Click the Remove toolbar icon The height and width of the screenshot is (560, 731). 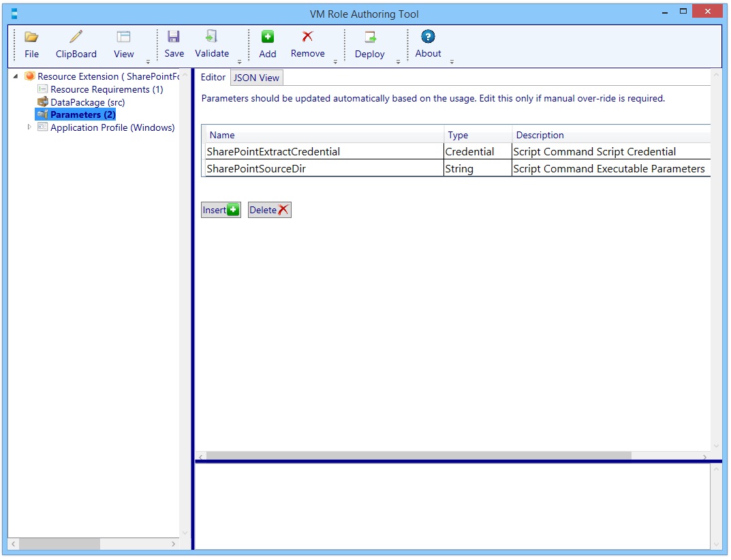click(307, 43)
